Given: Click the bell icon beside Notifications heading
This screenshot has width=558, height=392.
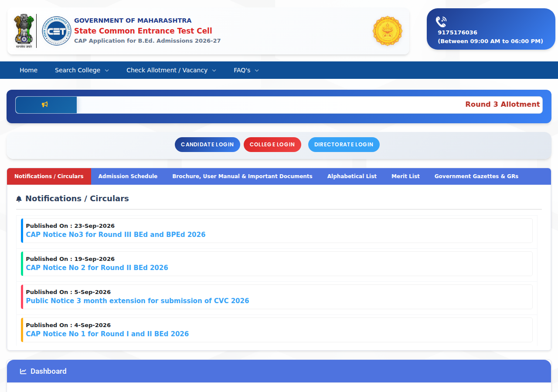Looking at the screenshot, I should pyautogui.click(x=19, y=199).
